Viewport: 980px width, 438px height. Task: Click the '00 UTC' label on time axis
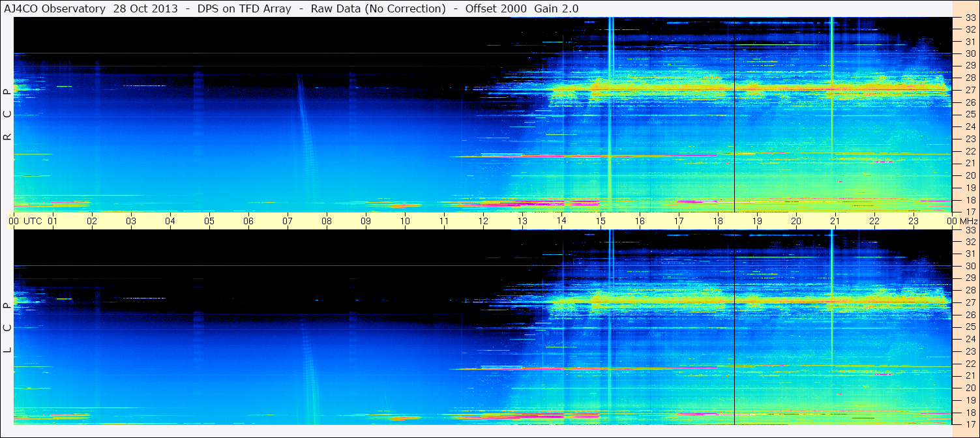[25, 221]
